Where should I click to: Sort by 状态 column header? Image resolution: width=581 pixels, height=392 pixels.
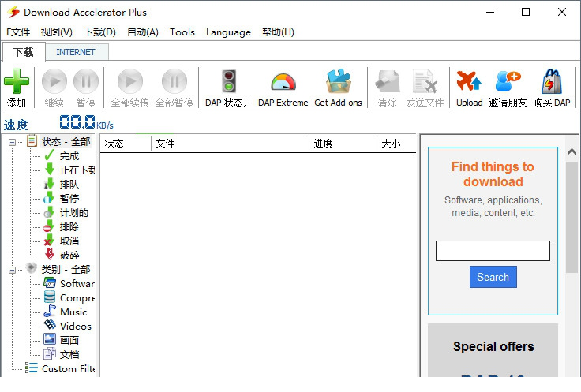[x=126, y=144]
